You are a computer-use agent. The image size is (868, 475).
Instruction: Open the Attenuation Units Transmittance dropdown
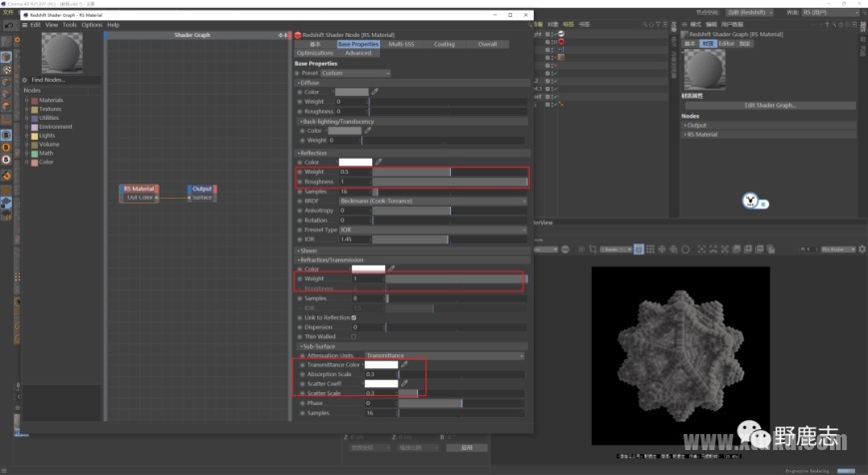pyautogui.click(x=445, y=355)
